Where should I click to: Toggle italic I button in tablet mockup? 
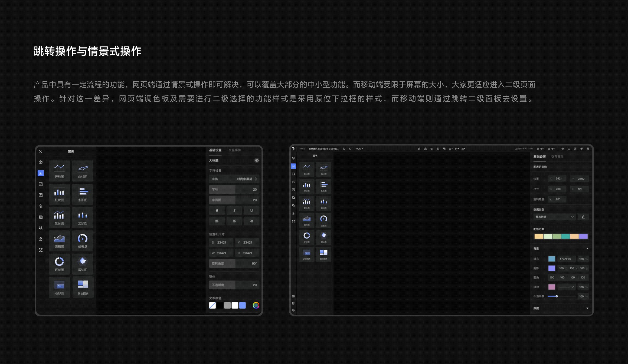pos(234,210)
